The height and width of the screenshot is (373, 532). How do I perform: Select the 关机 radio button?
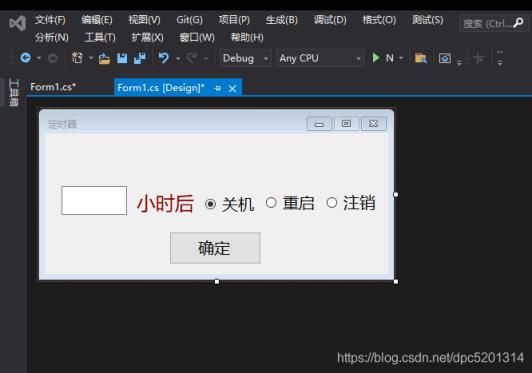(210, 204)
